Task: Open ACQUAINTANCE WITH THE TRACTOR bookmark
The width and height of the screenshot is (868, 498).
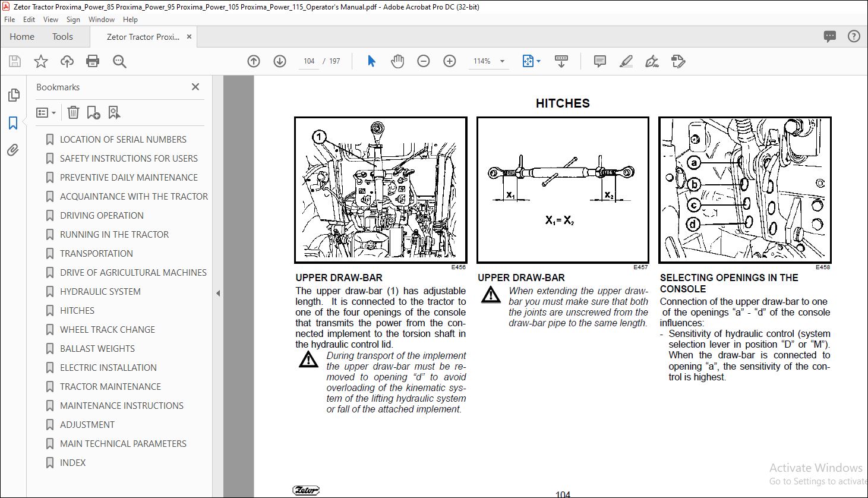Action: point(134,197)
